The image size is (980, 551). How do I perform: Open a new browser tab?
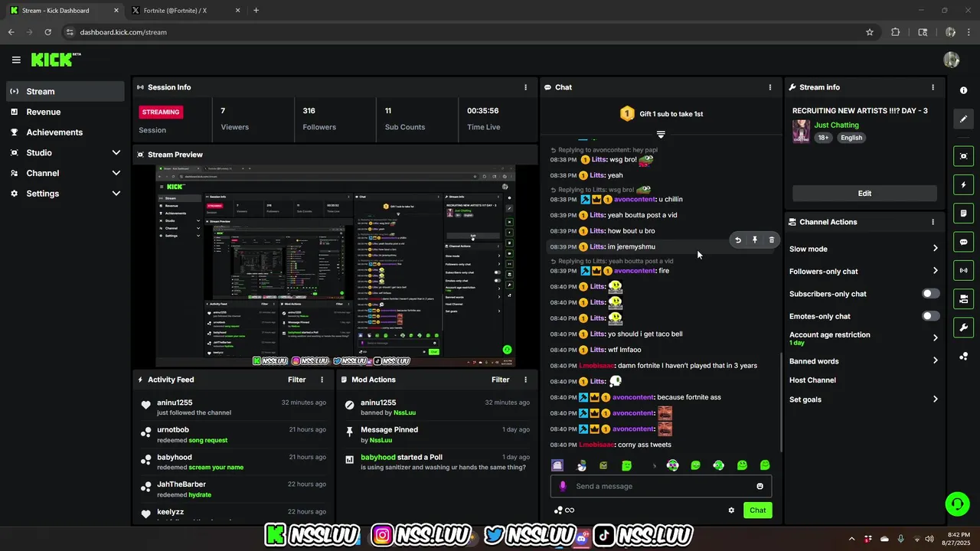256,11
